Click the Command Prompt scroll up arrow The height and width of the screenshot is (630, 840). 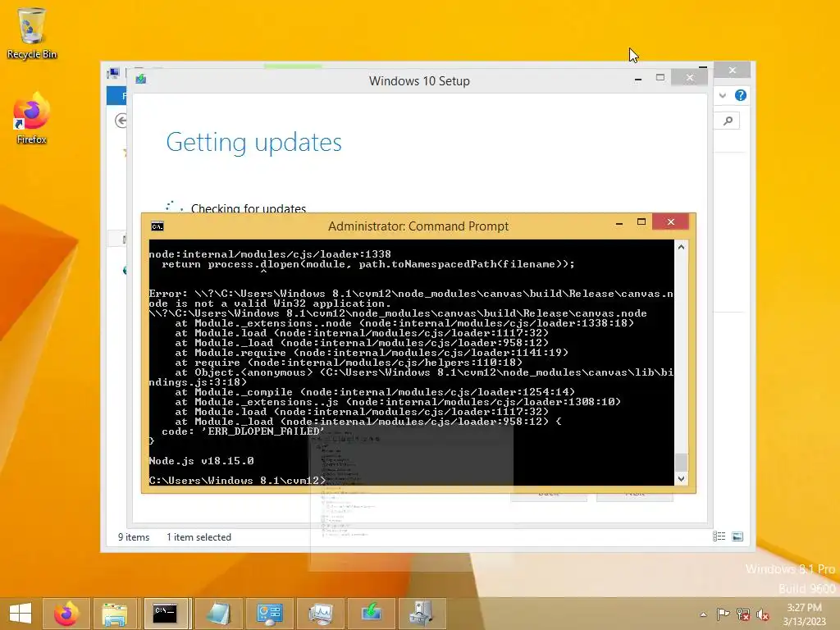pyautogui.click(x=681, y=247)
